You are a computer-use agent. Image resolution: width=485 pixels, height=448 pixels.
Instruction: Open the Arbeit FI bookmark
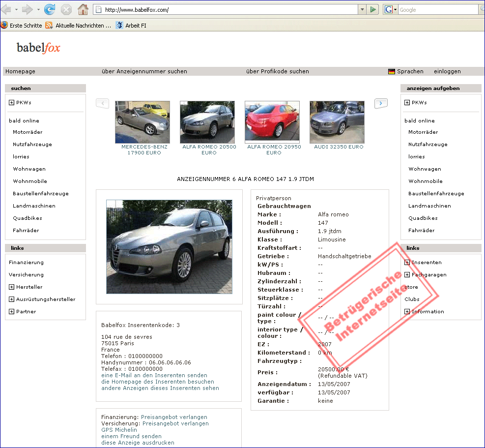(131, 26)
